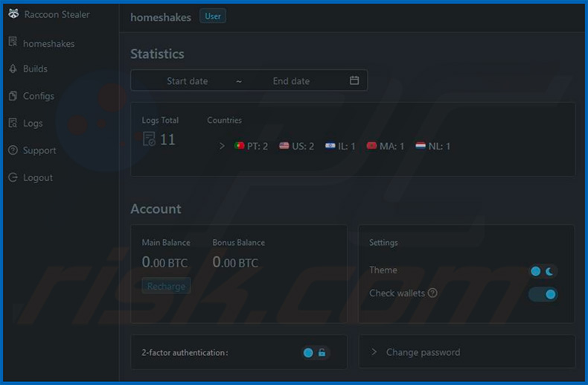588x385 pixels.
Task: Click the Countries label
Action: tap(224, 120)
